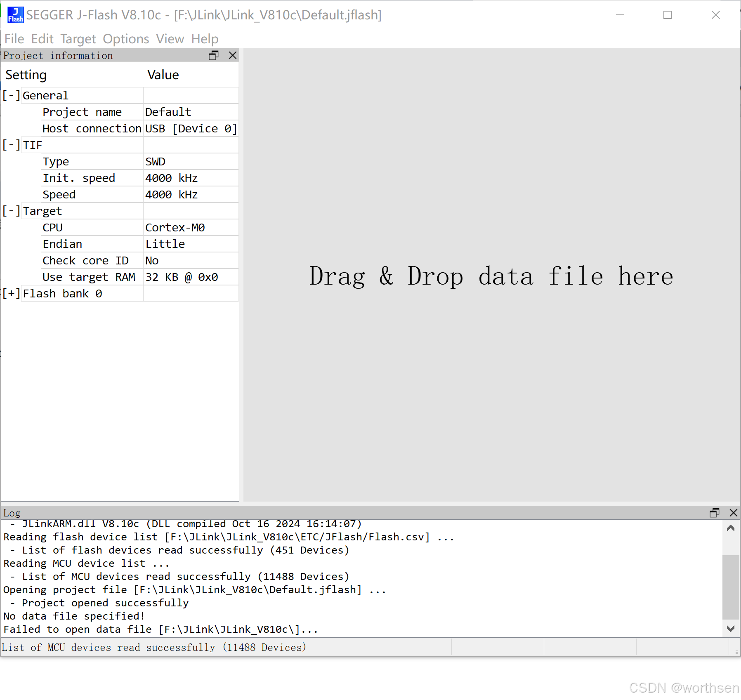Viewport: 741px width, 700px height.
Task: Click the Default project name value
Action: coord(191,112)
